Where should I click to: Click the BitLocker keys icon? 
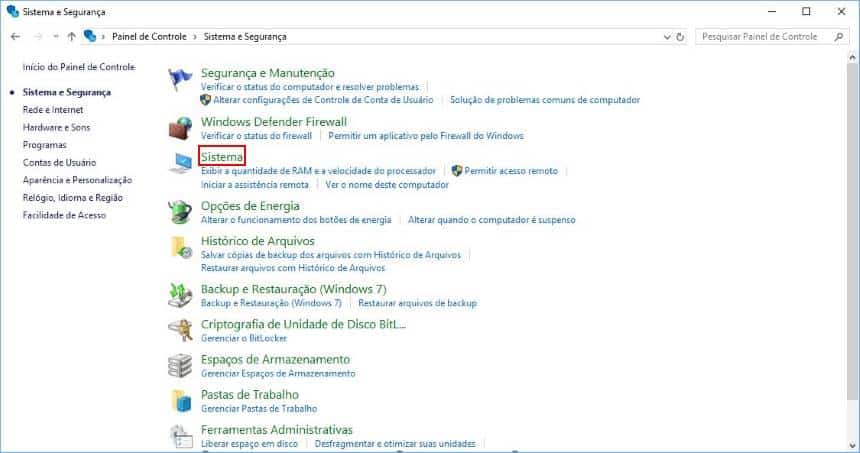click(180, 331)
